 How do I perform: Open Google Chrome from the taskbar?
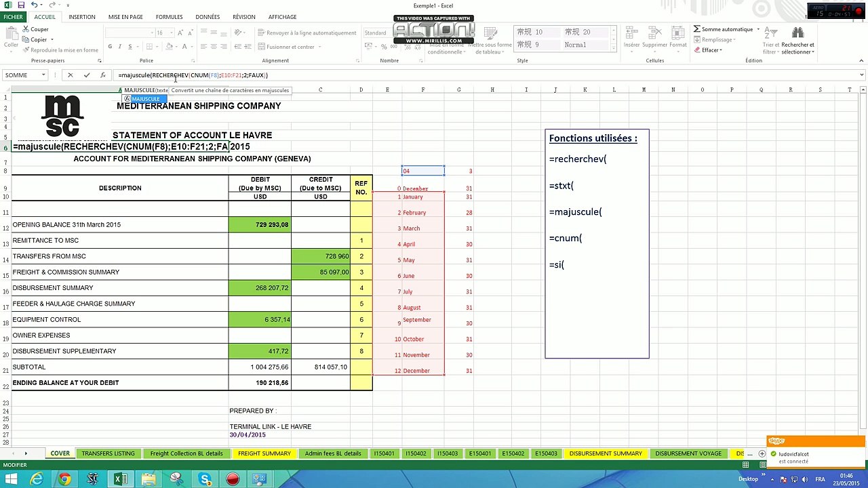pos(64,479)
